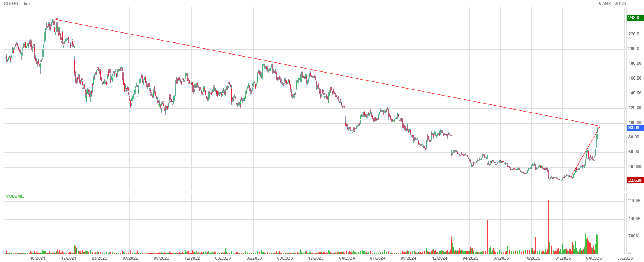Click the 09/2024 date axis label

(x=408, y=258)
